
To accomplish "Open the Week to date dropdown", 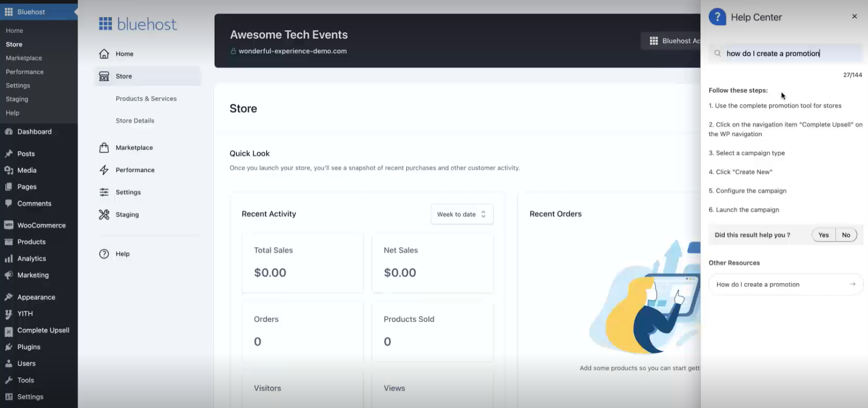I will pyautogui.click(x=461, y=214).
